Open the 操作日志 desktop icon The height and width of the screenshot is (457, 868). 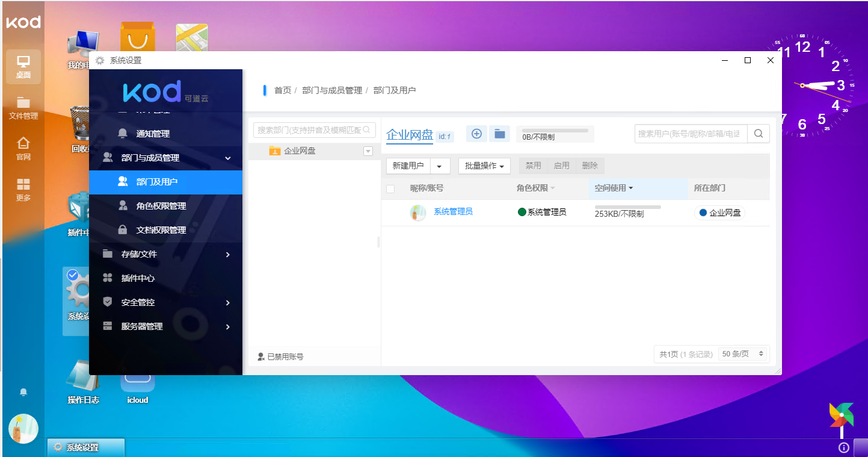[x=83, y=381]
